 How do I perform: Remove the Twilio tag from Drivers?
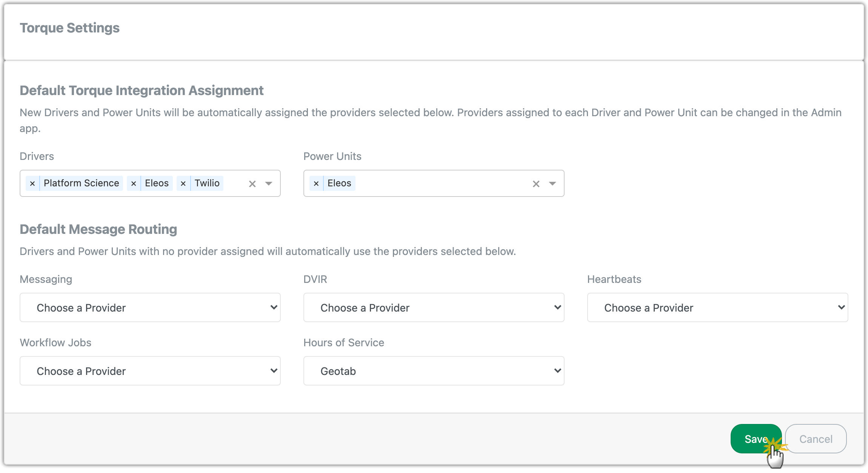click(x=183, y=183)
